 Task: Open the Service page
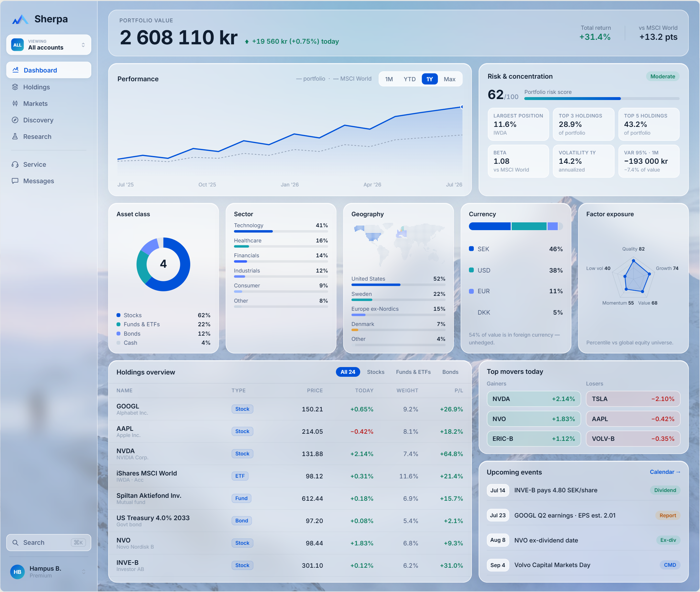tap(49, 164)
